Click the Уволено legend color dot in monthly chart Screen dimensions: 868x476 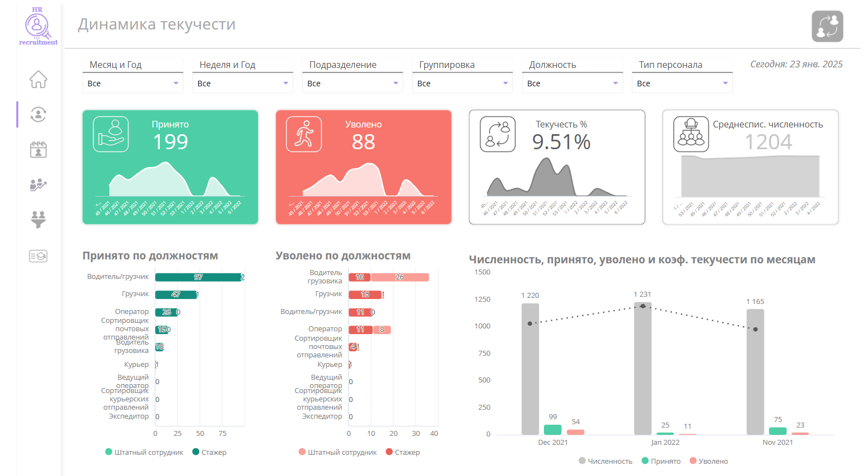[x=693, y=460]
